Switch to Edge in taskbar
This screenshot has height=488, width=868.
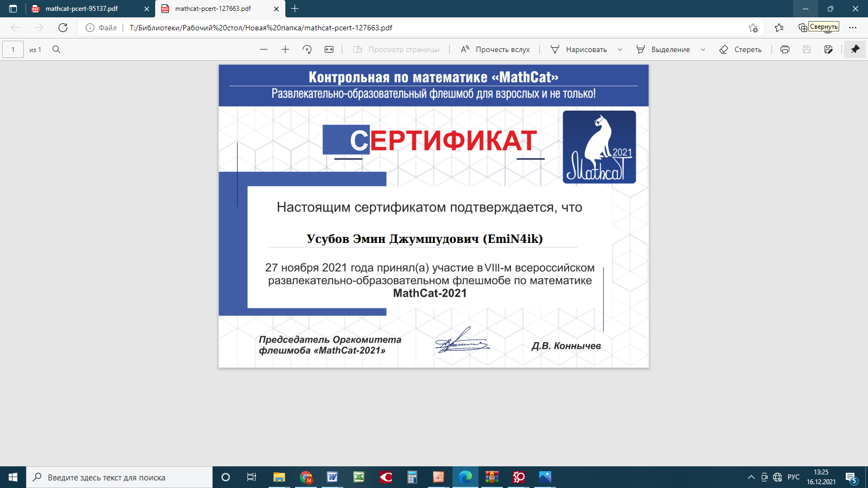[x=465, y=477]
